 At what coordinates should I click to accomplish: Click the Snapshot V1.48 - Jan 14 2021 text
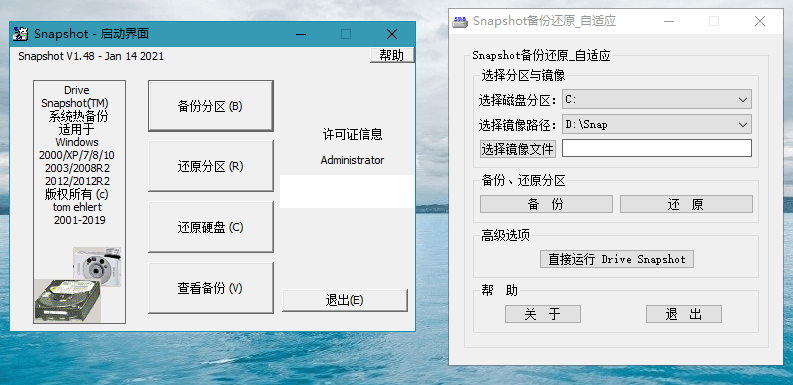pyautogui.click(x=91, y=56)
